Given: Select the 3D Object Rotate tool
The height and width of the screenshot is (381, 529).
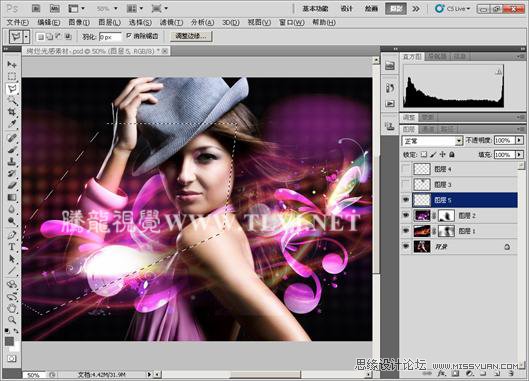Looking at the screenshot, I should [12, 284].
